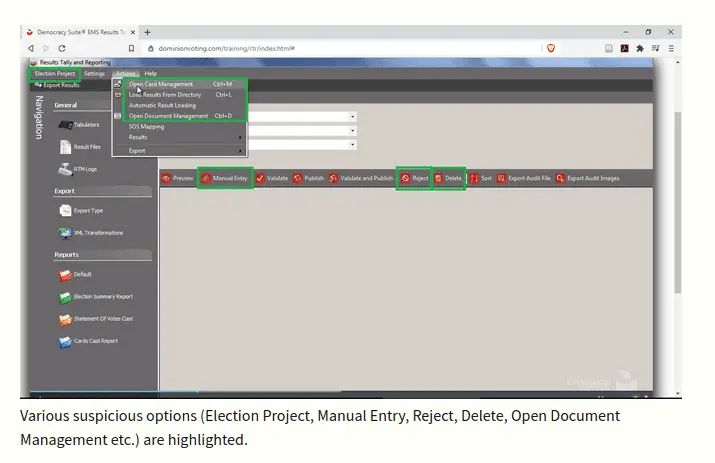Viewport: 715px width, 463px height.
Task: Open the Cards Cast Report
Action: [x=88, y=341]
